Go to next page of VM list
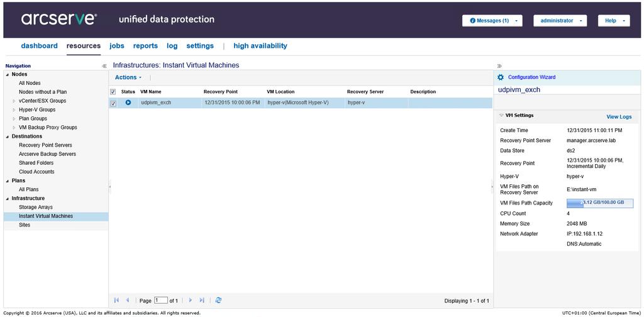Screen dimensions: 644x317 pos(191,301)
